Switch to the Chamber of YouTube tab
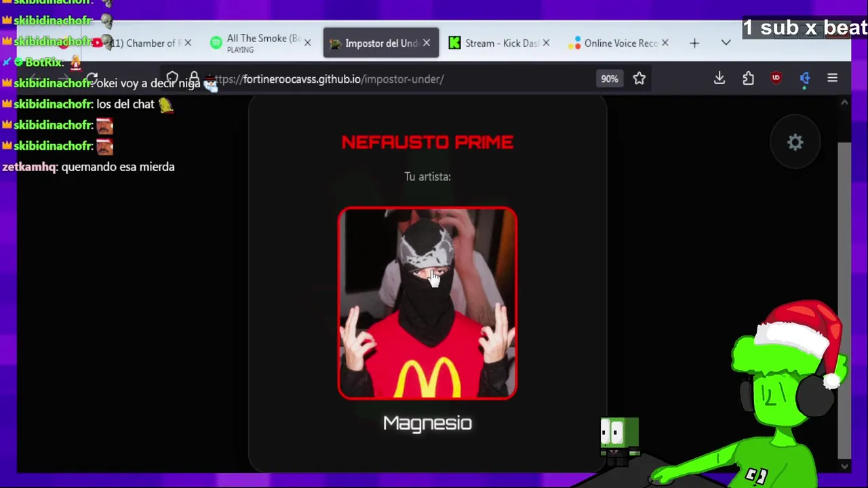 point(142,43)
